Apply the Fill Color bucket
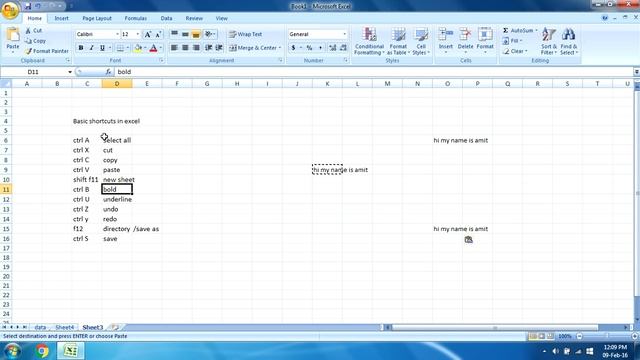The height and width of the screenshot is (360, 640). tap(138, 48)
